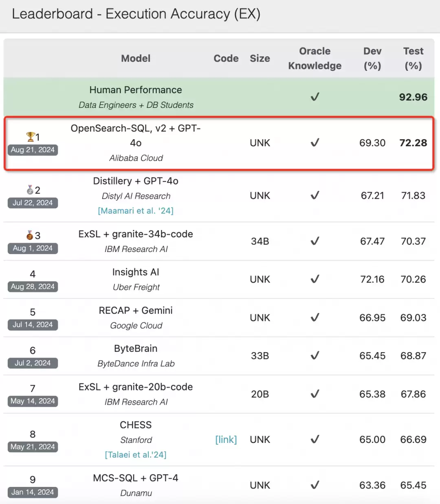Click the checkmark in the OpenSearch-SQL row
The height and width of the screenshot is (504, 440).
click(315, 142)
